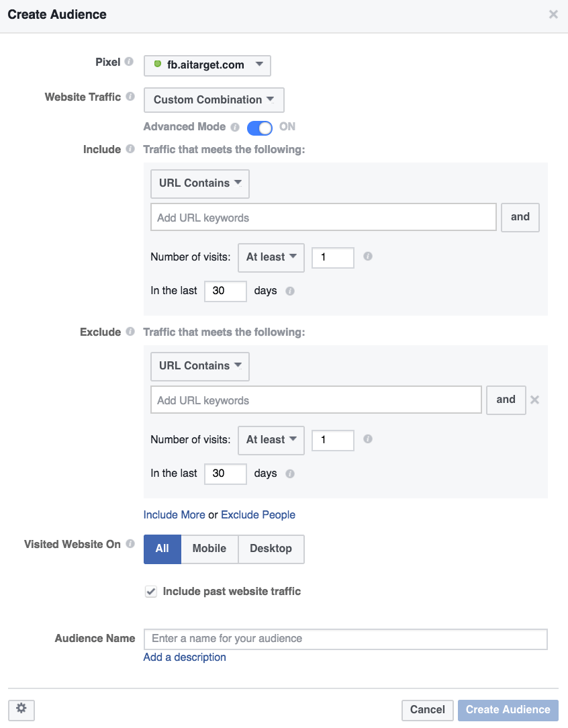Select the Desktop device tab
This screenshot has width=568, height=728.
point(271,549)
